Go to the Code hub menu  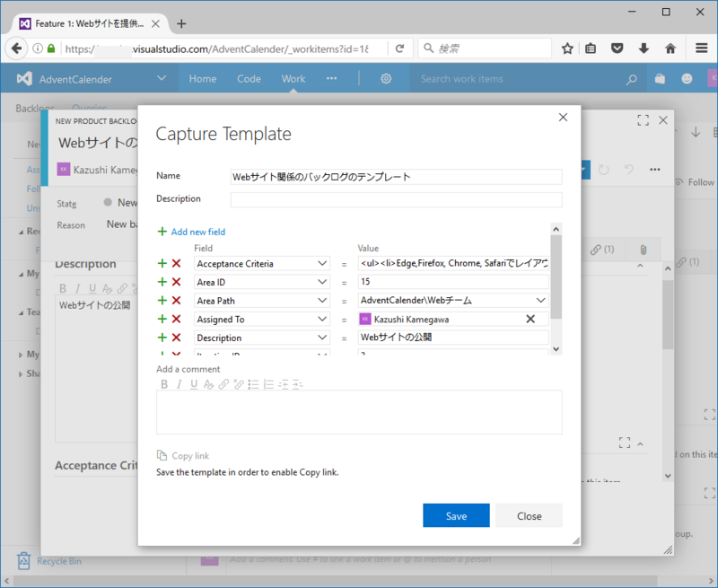tap(249, 79)
